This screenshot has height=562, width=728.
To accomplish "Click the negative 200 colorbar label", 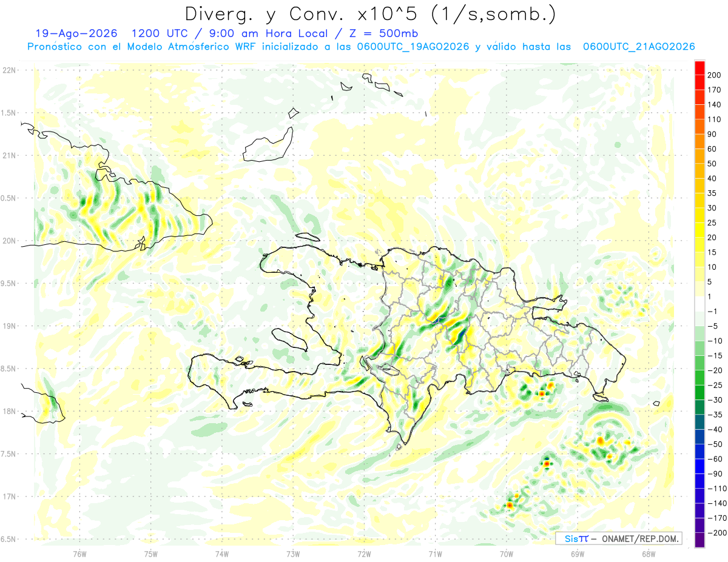I will pos(716,533).
